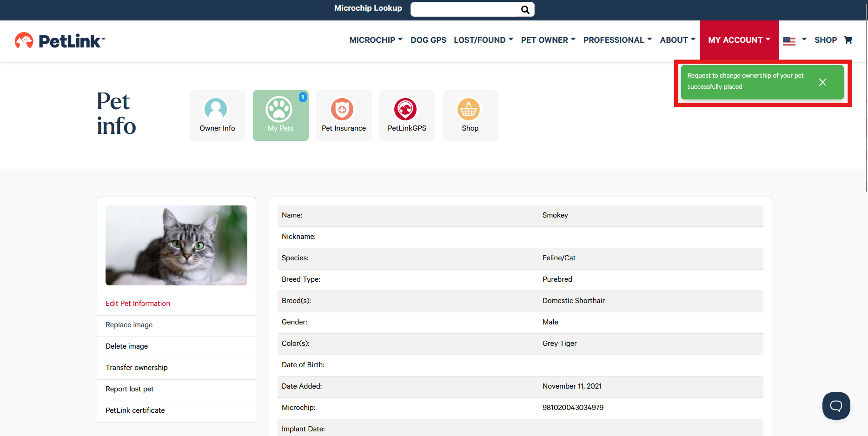Click the microchip number 981020043034979
Viewport: 868px width, 436px height.
(x=573, y=408)
